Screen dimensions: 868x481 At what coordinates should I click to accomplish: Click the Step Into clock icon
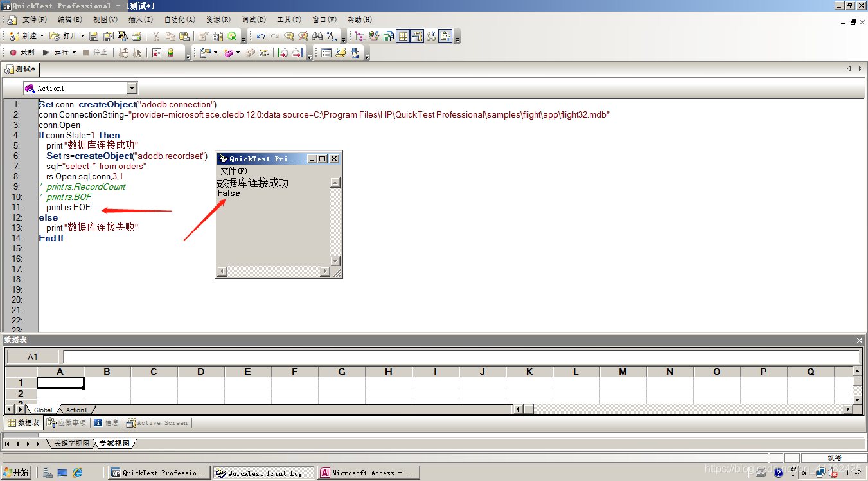[x=283, y=53]
